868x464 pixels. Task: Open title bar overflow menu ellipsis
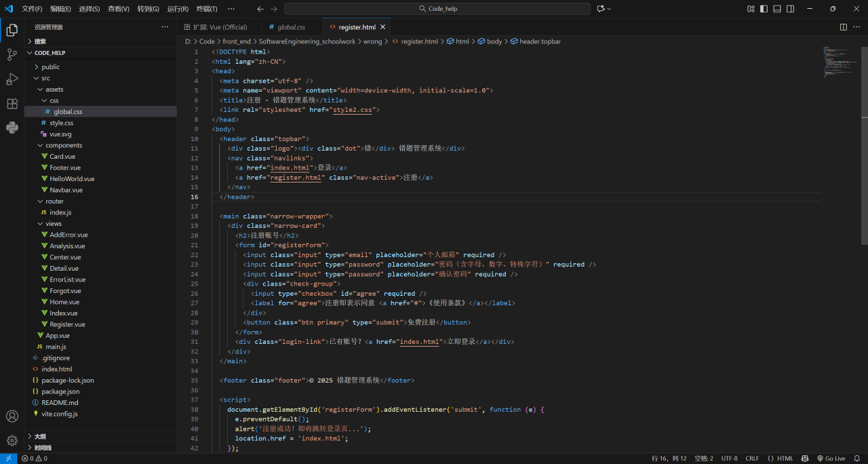coord(231,9)
